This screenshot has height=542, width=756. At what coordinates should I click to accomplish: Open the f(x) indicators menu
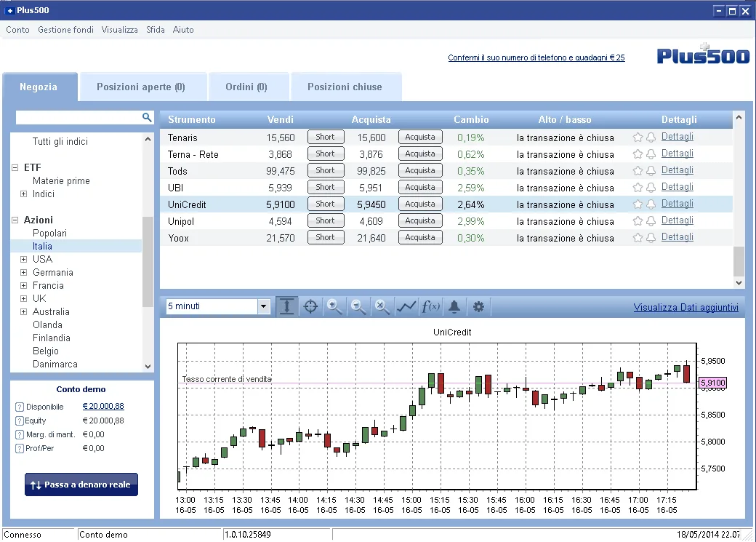coord(430,306)
